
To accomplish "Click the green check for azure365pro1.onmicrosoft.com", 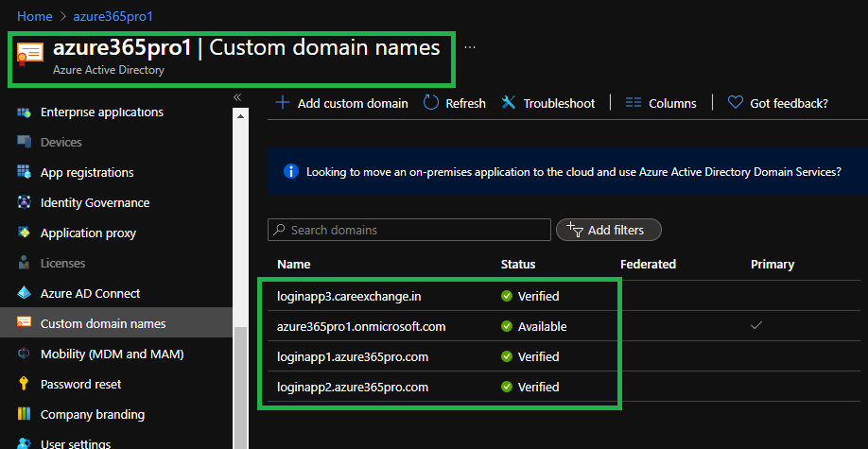I will point(507,326).
